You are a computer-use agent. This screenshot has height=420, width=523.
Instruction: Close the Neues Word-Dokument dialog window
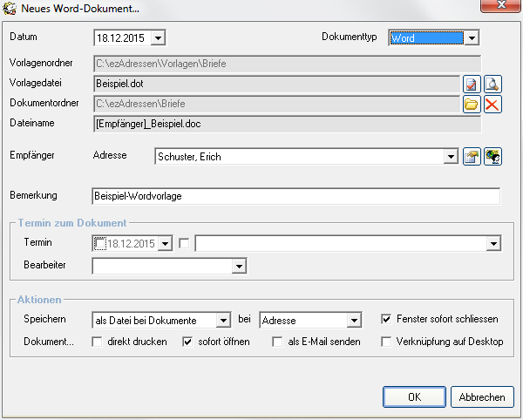(x=501, y=8)
